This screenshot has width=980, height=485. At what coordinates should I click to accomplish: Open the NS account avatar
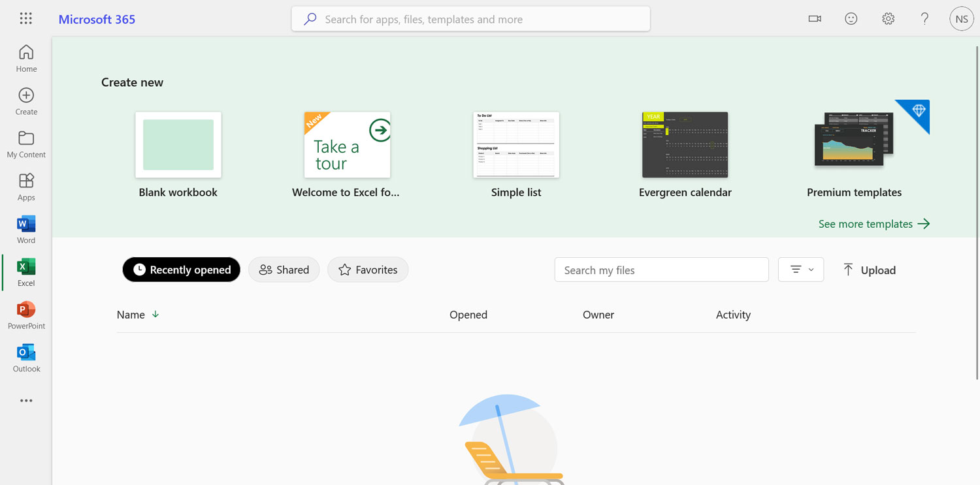point(962,19)
